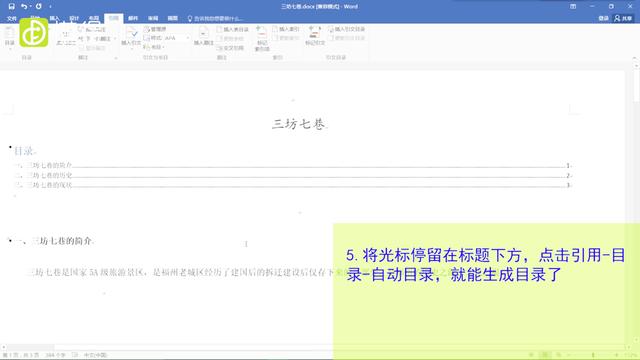This screenshot has height=360, width=640.
Task: Click the 中文(中国) language indicator
Action: pos(96,355)
